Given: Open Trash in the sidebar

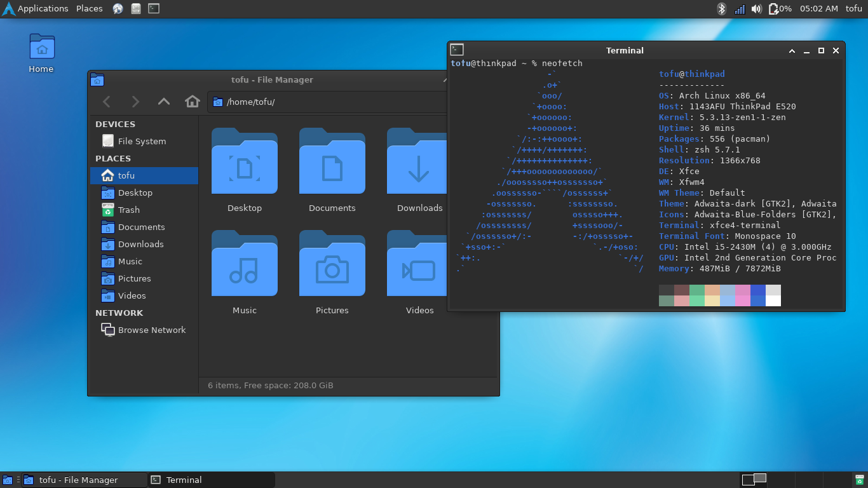Looking at the screenshot, I should [144, 210].
